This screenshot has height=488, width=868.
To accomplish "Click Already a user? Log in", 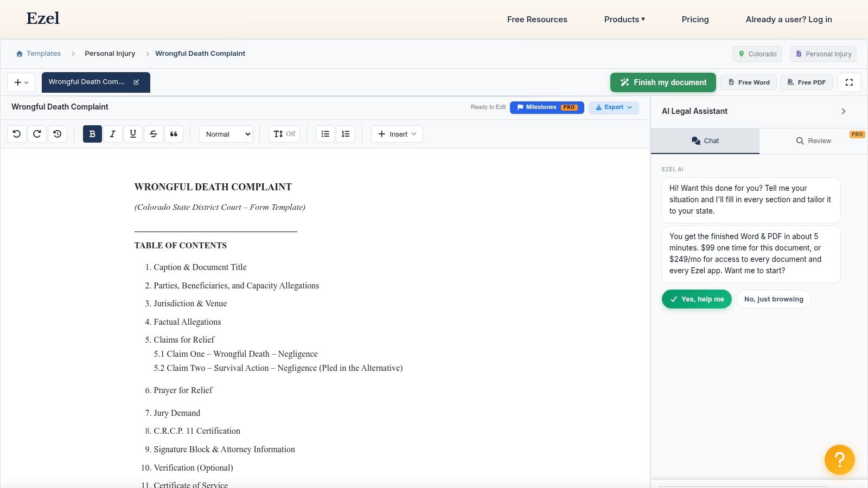I will pyautogui.click(x=789, y=20).
